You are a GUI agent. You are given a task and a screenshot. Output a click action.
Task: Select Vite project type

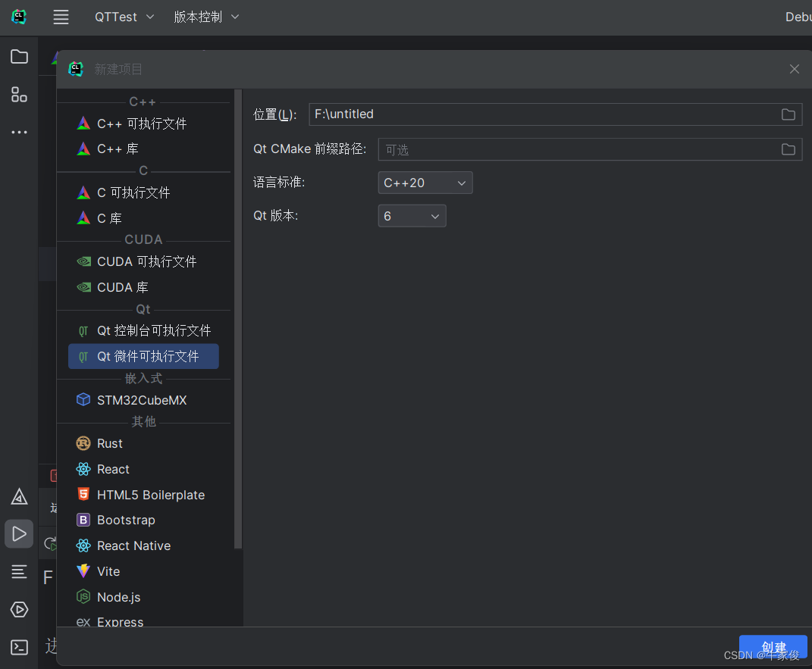(x=143, y=571)
